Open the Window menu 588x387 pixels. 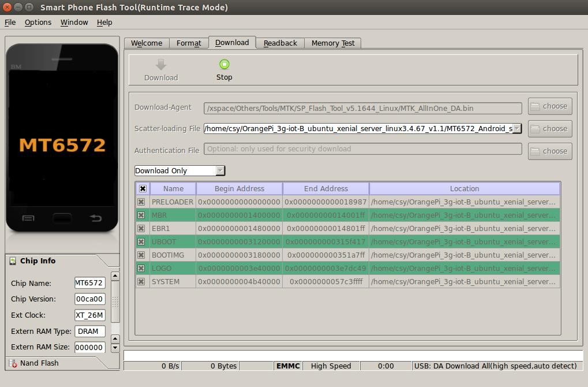tap(74, 22)
